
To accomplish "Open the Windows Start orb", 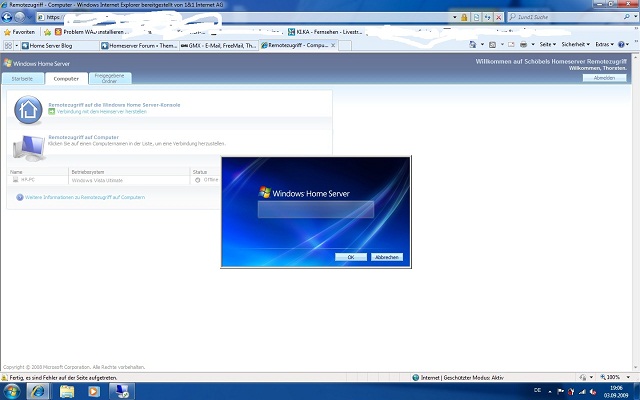I will point(12,391).
